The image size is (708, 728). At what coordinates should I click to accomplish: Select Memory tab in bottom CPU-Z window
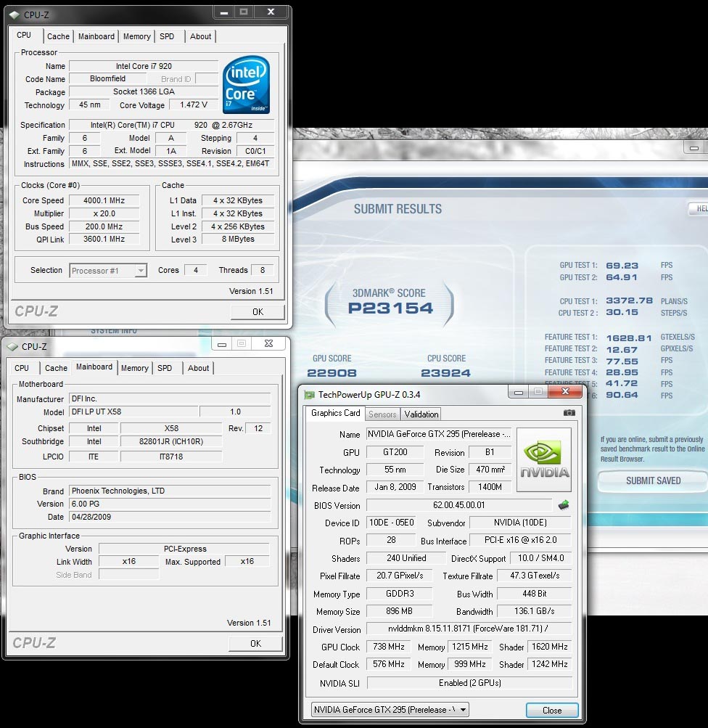pyautogui.click(x=135, y=368)
